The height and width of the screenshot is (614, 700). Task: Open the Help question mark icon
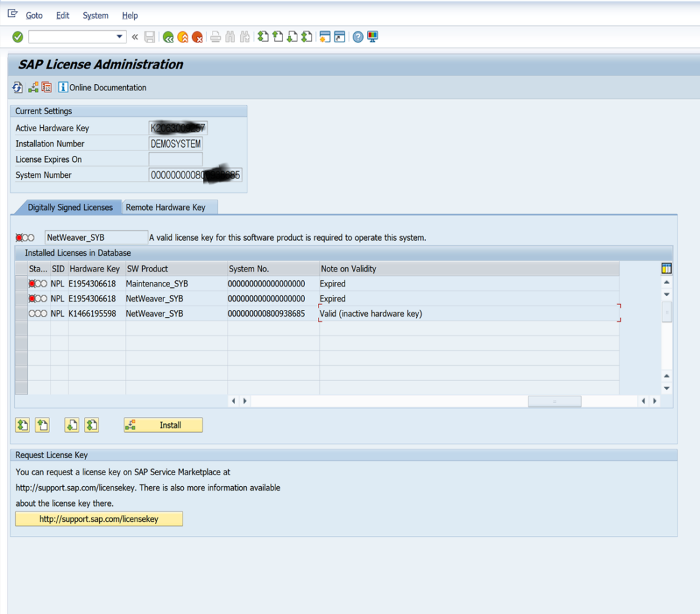coord(358,37)
